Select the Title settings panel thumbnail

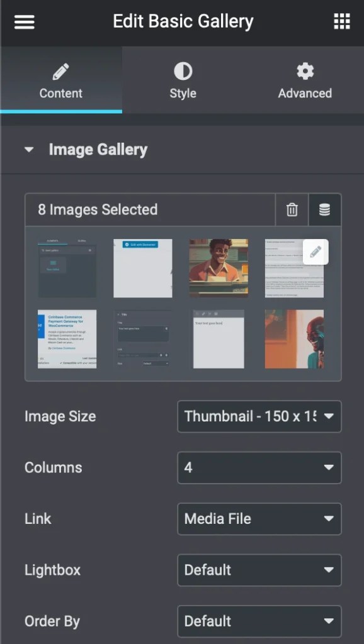[x=143, y=339]
